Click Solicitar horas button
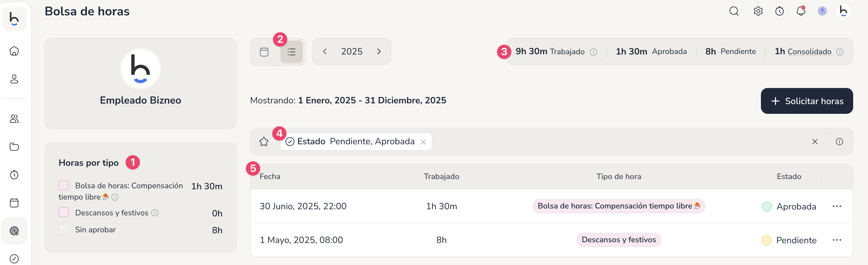Image resolution: width=868 pixels, height=265 pixels. [807, 101]
